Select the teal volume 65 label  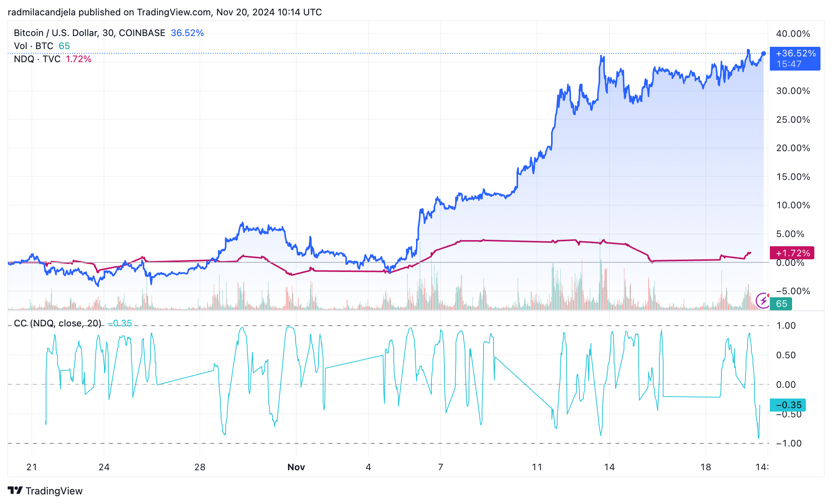[781, 304]
